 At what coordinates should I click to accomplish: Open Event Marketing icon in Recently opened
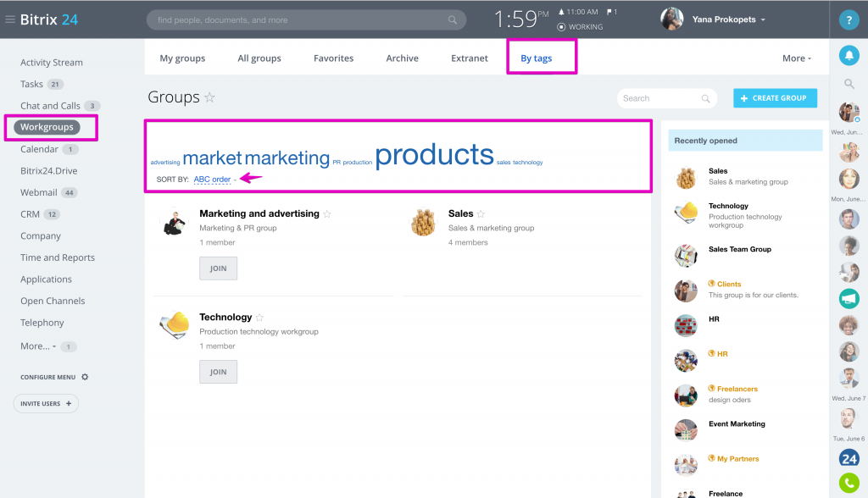point(686,430)
